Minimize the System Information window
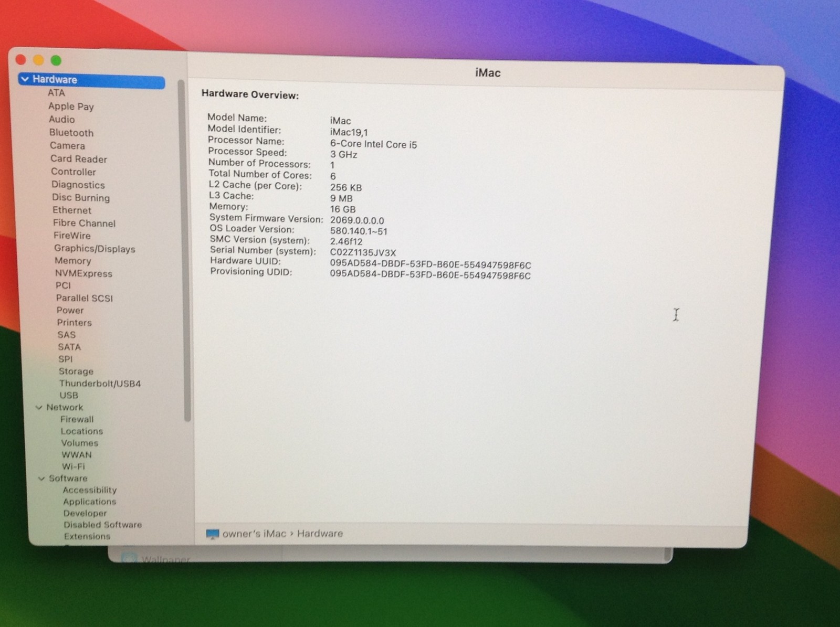The height and width of the screenshot is (627, 840). (38, 60)
